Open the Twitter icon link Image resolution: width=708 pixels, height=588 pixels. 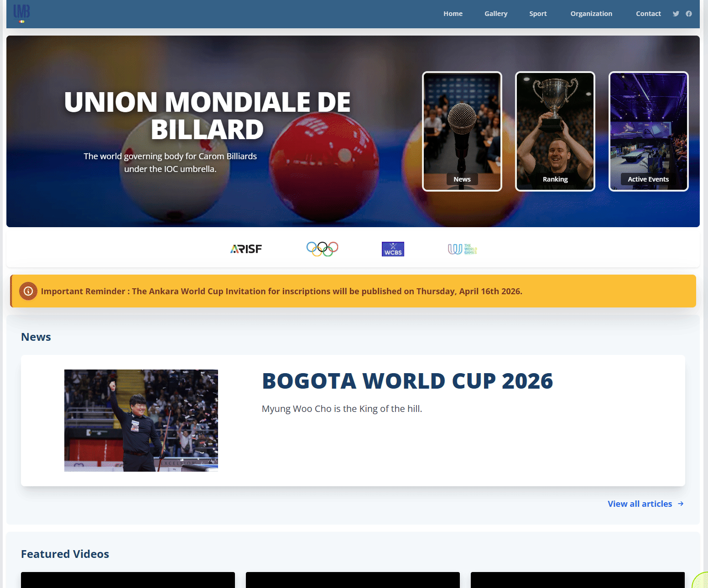click(676, 14)
